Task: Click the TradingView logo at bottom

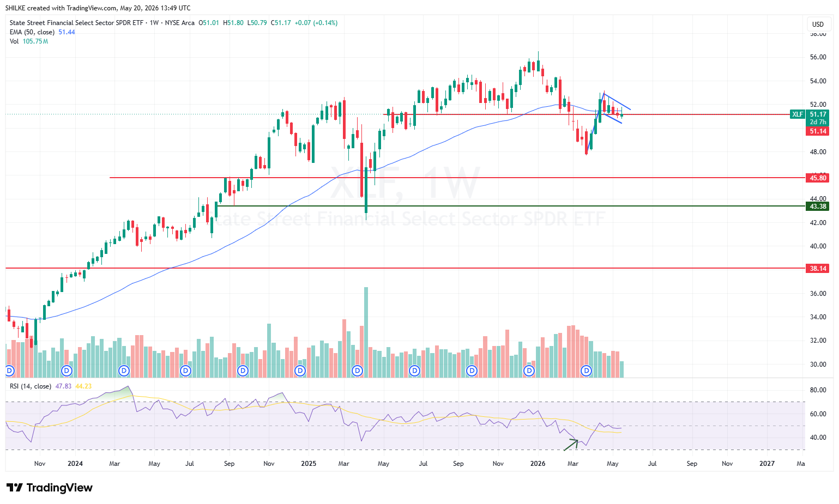Action: click(x=50, y=488)
